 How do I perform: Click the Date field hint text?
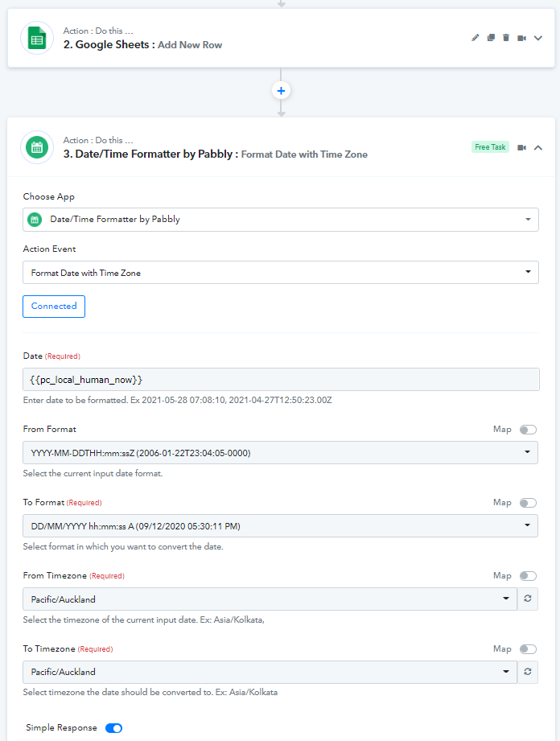177,401
